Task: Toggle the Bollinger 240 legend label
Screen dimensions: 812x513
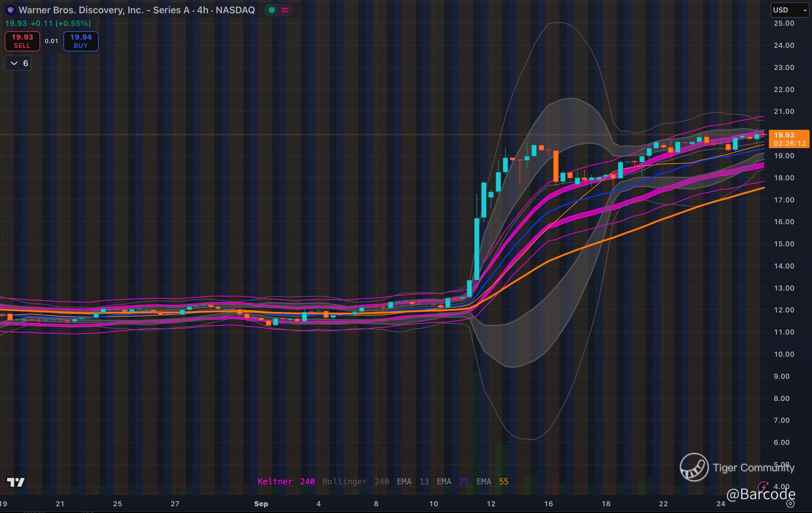Action: click(356, 481)
